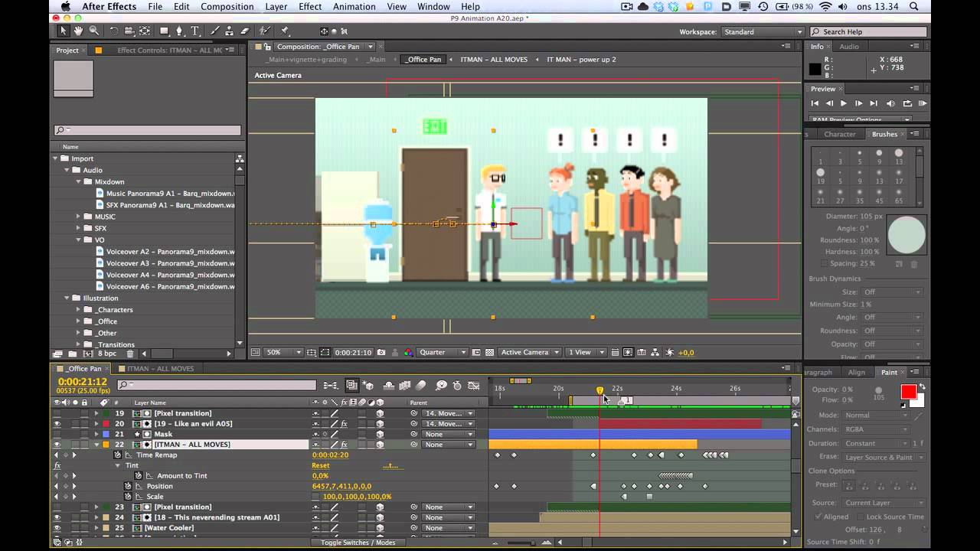
Task: Open the Animation menu
Action: (354, 7)
